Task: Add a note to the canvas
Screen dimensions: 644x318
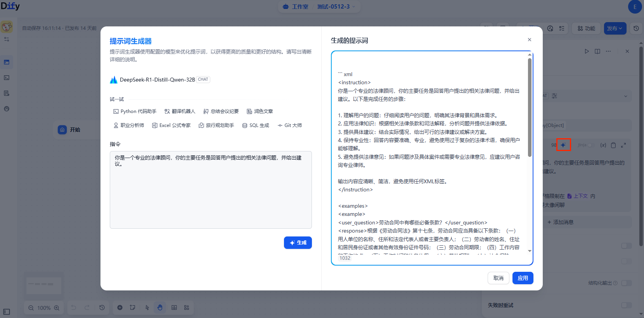Action: pyautogui.click(x=133, y=308)
